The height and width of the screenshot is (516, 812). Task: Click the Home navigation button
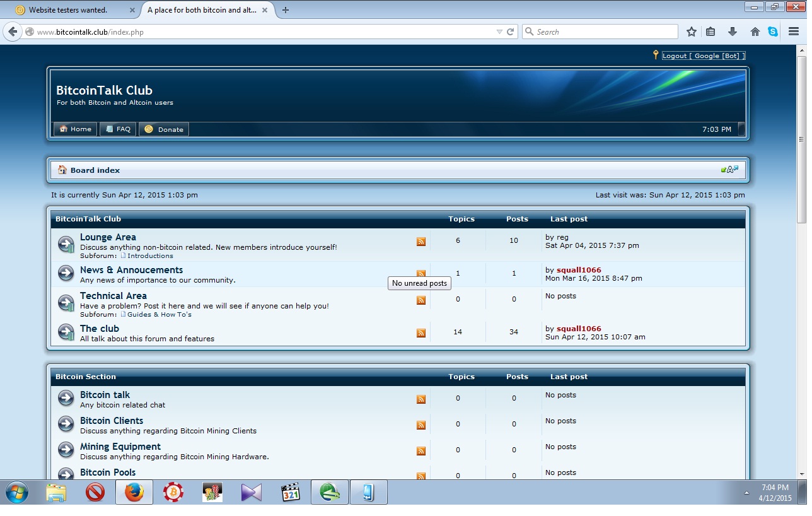click(x=75, y=129)
